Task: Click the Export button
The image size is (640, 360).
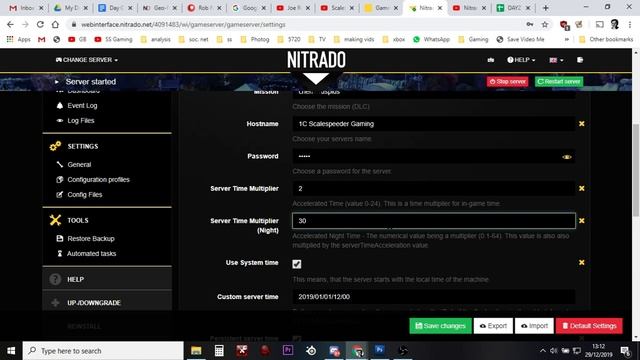Action: [x=493, y=326]
